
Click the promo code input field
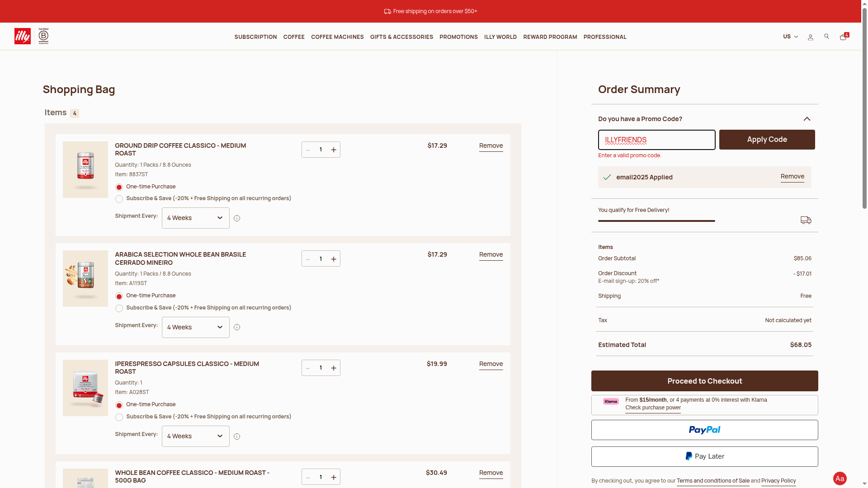[656, 140]
